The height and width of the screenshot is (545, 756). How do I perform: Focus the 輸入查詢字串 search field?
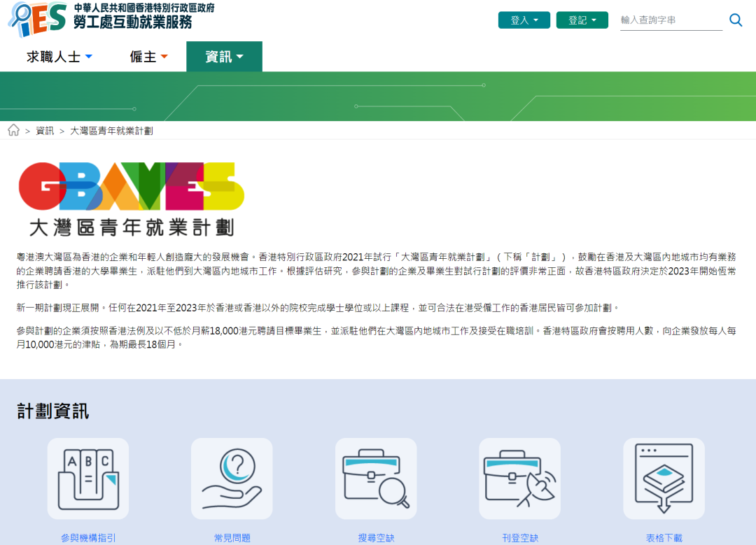click(670, 20)
